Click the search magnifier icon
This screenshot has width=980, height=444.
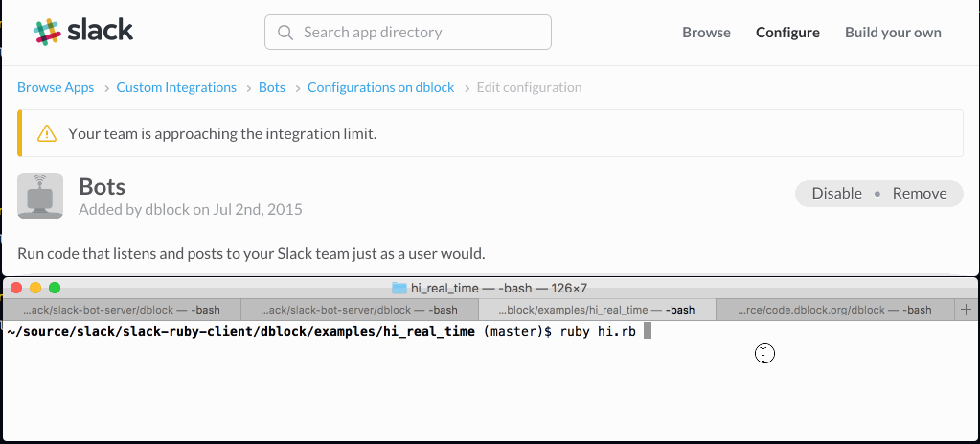(285, 33)
